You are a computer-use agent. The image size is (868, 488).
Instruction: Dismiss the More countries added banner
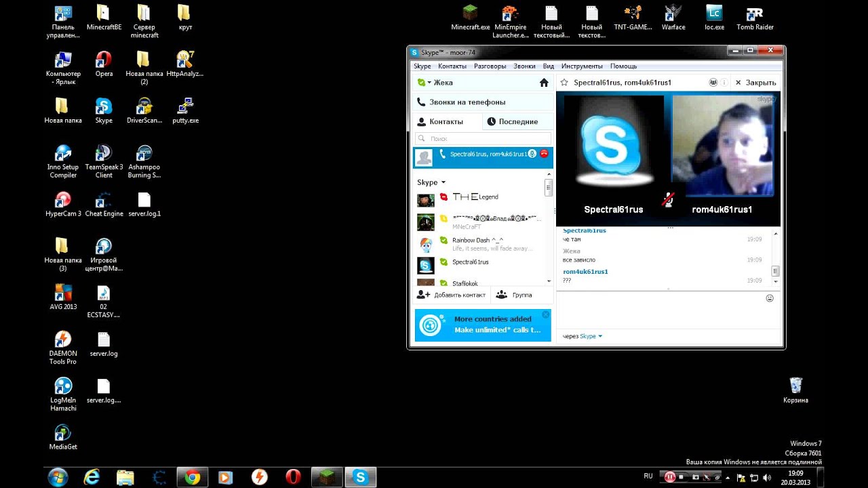[545, 315]
